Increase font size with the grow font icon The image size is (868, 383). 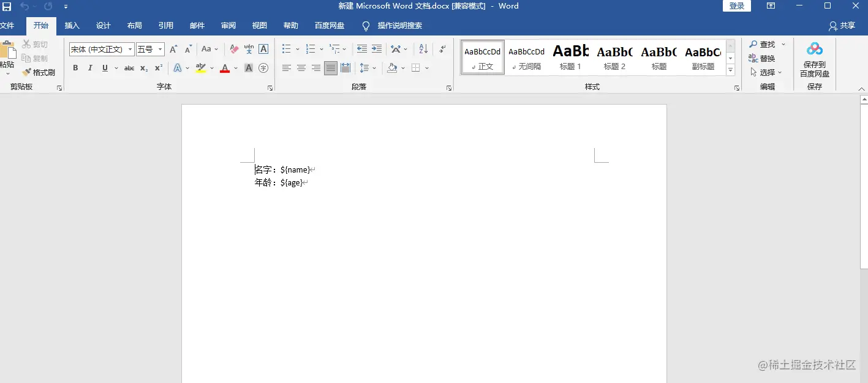click(x=173, y=49)
